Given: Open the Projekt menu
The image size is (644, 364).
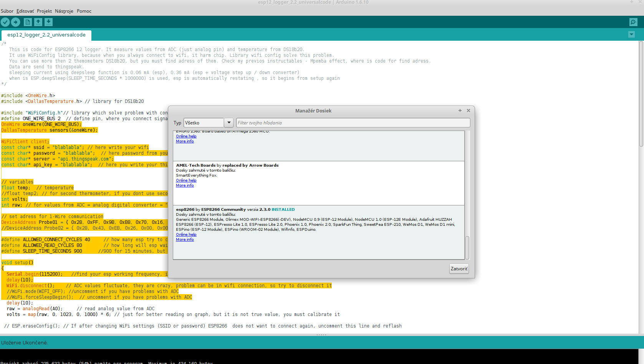Looking at the screenshot, I should click(x=44, y=11).
